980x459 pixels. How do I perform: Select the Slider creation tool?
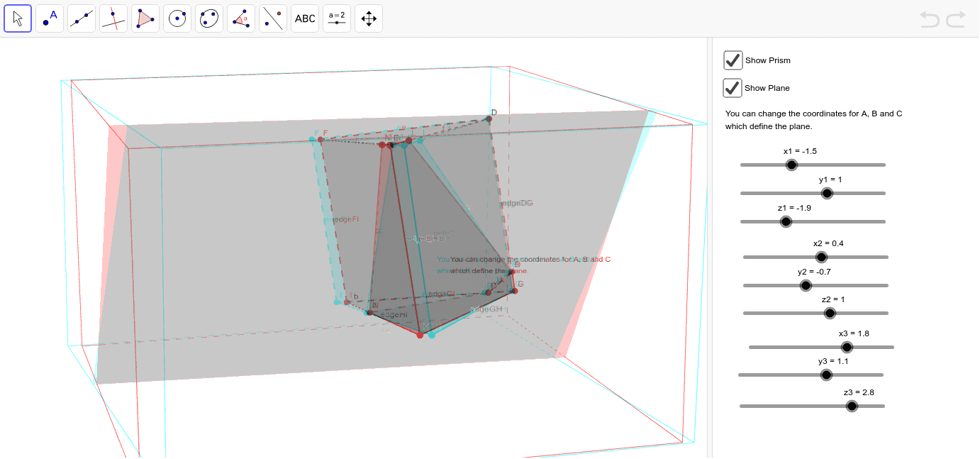coord(336,18)
